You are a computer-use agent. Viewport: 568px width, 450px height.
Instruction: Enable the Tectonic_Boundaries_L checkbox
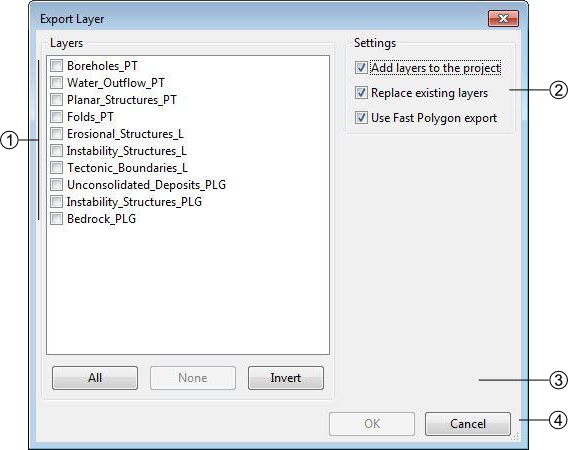[x=57, y=168]
